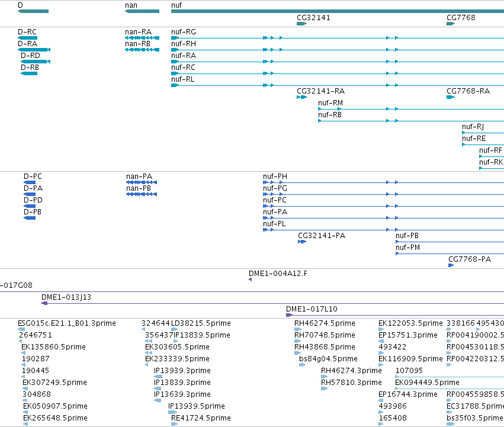
Task: Select the LD38215.5prime EST label
Action: click(201, 323)
